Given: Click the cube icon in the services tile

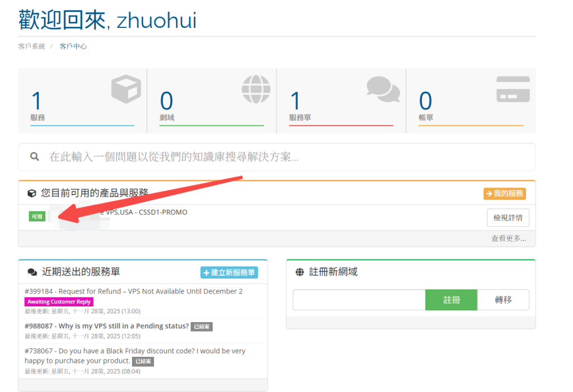Looking at the screenshot, I should [x=126, y=89].
